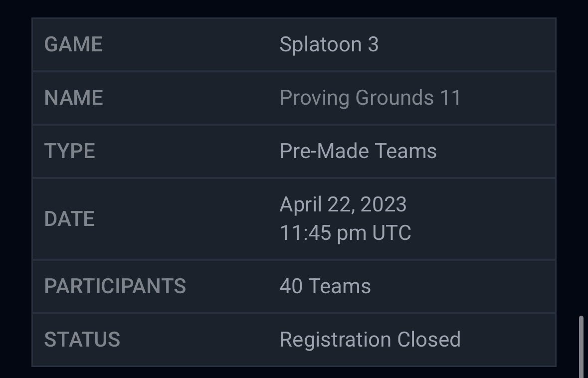Select the '40 Teams' participants value

point(325,286)
